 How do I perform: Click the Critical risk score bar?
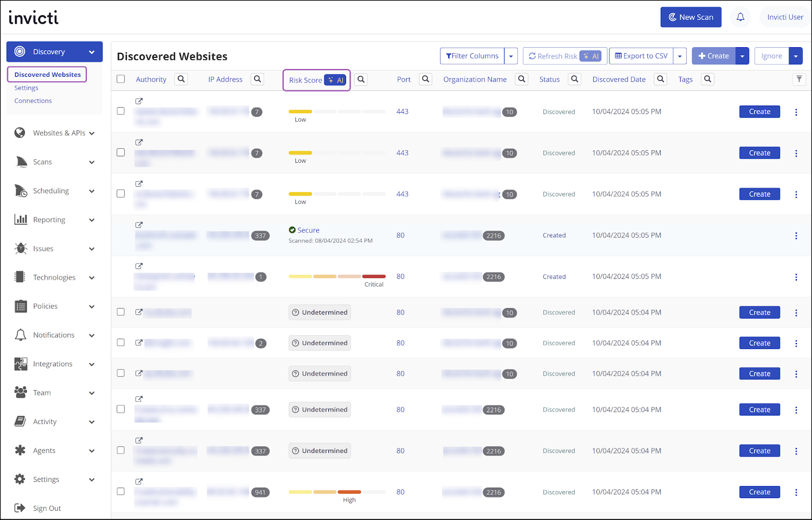pos(374,276)
